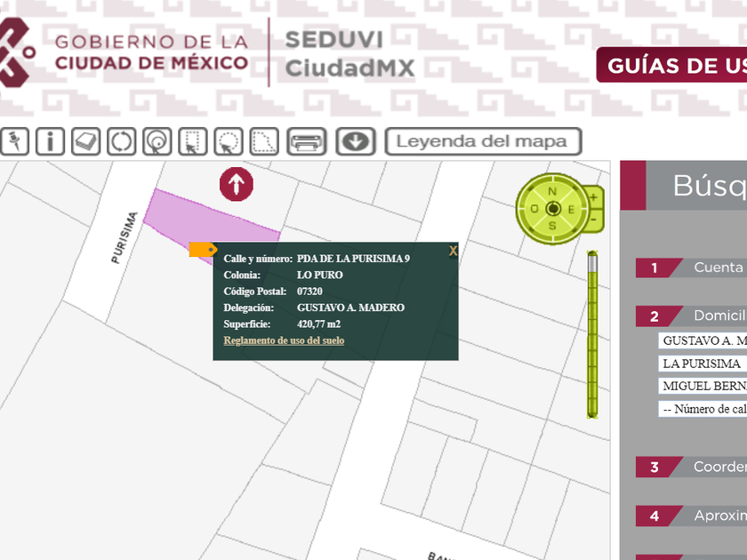Image resolution: width=747 pixels, height=560 pixels.
Task: Click the highlighted purple lot on map
Action: (x=210, y=219)
